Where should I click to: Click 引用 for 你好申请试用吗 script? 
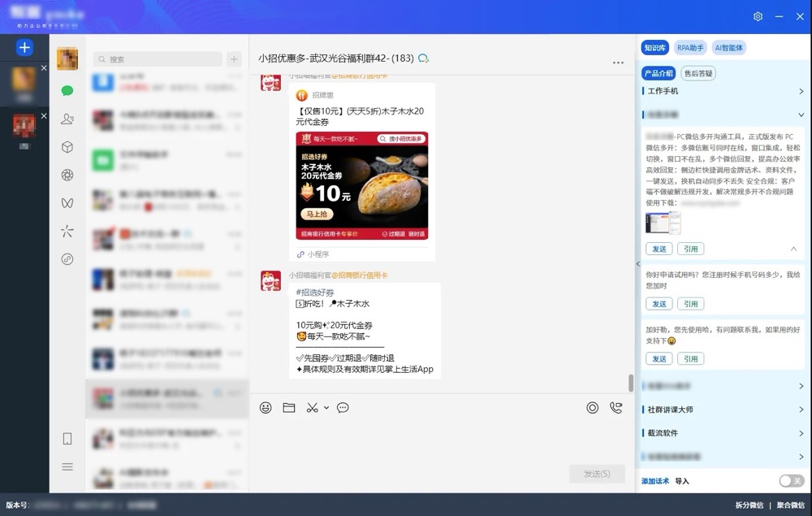point(691,304)
